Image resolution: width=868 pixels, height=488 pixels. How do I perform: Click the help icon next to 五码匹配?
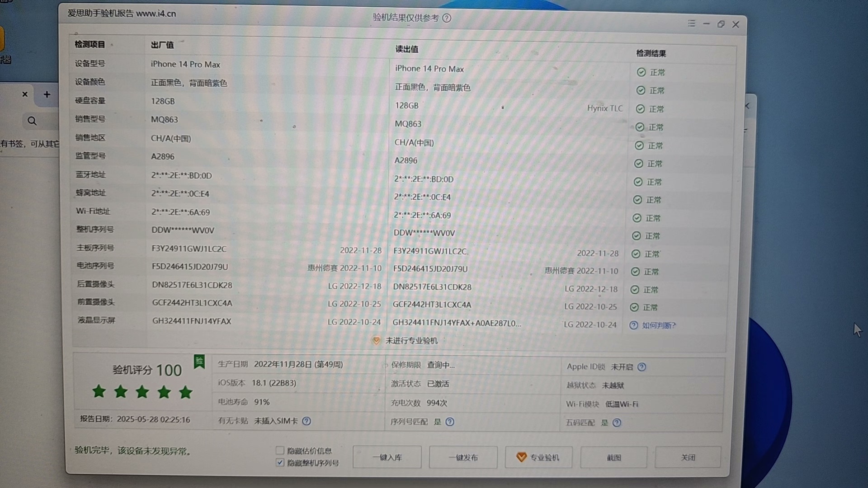pyautogui.click(x=617, y=422)
